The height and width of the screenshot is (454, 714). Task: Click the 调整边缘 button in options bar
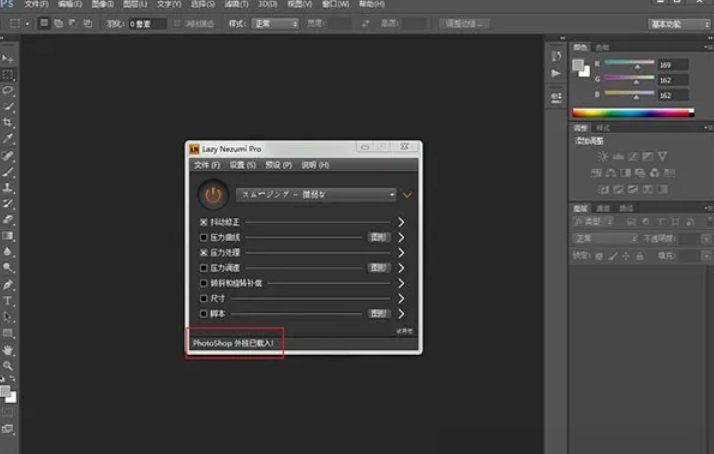464,24
